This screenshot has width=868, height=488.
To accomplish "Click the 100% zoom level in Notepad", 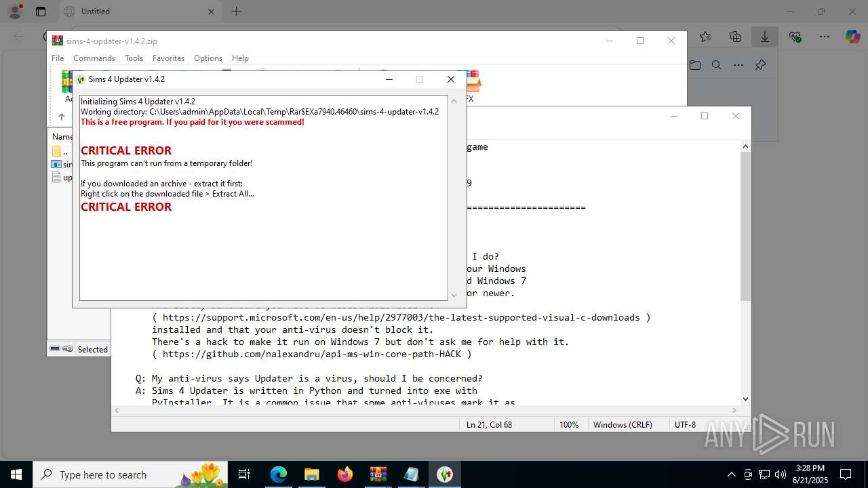I will click(x=569, y=425).
